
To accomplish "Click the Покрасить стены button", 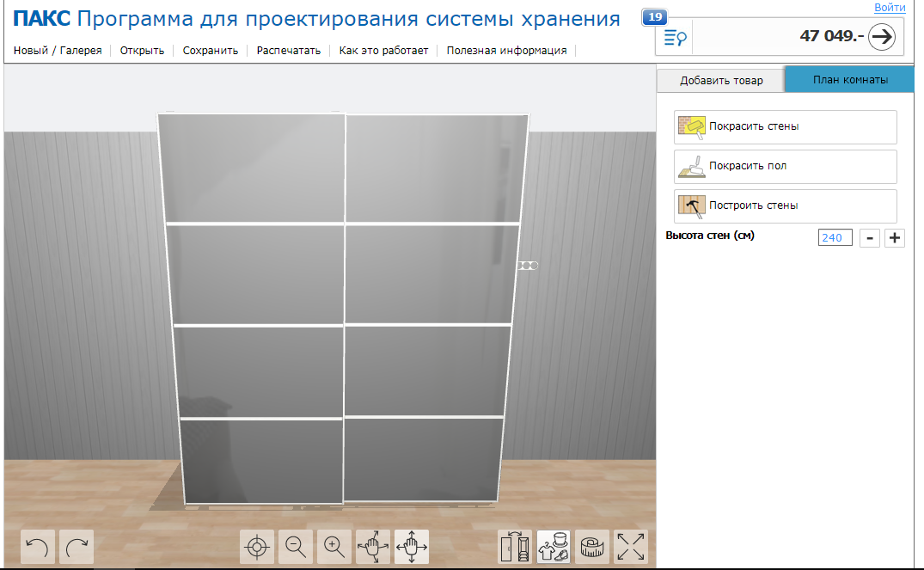I will 786,126.
